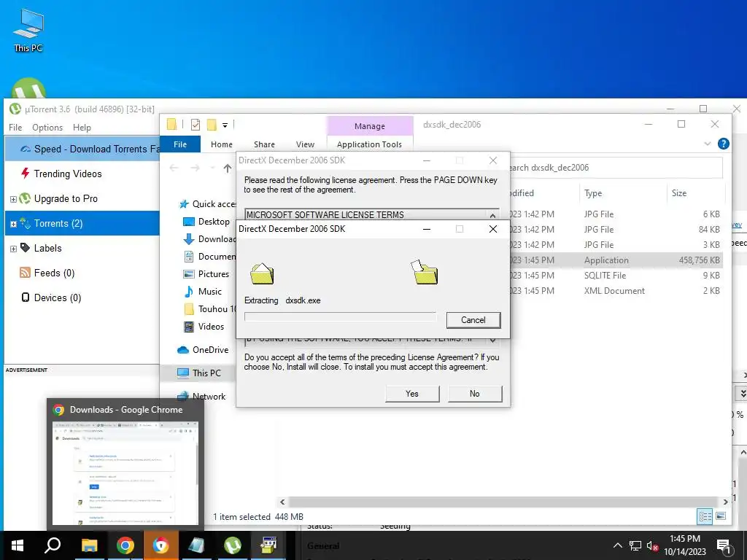Show hidden system tray icons

[x=617, y=545]
